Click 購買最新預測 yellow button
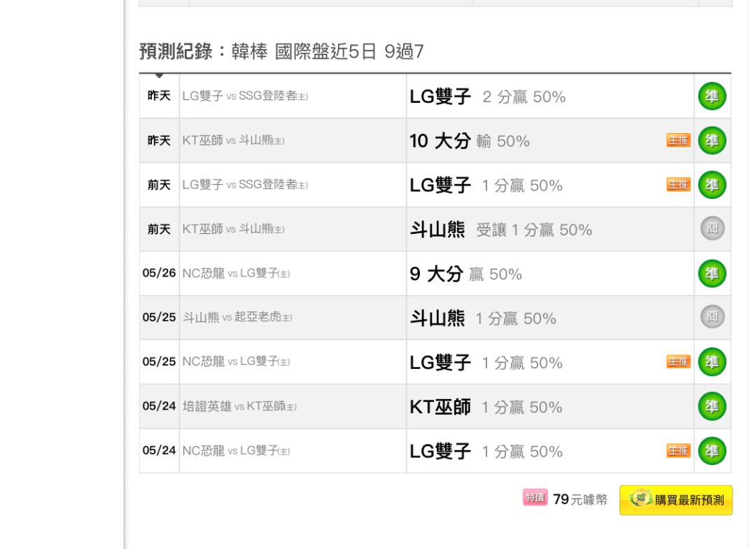This screenshot has width=756, height=549. (676, 500)
